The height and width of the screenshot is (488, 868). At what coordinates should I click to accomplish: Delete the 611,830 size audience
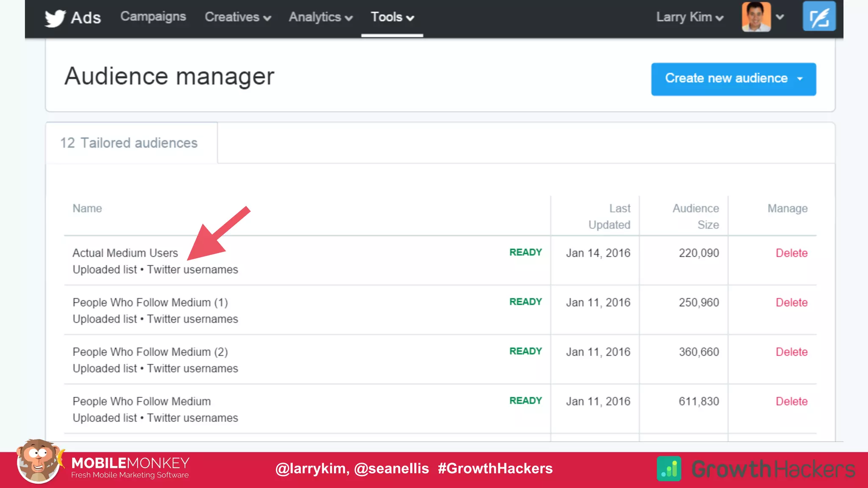[x=791, y=401]
